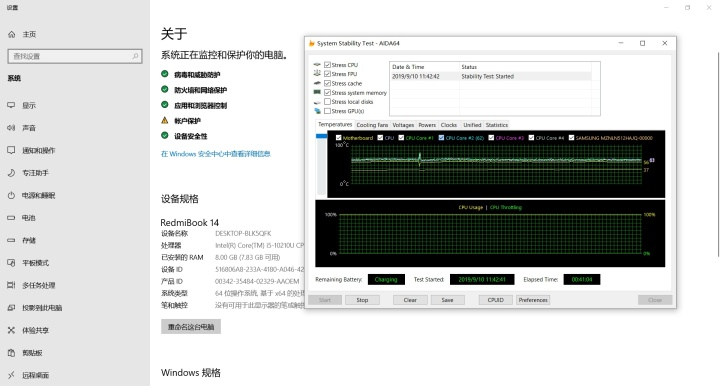Image resolution: width=720 pixels, height=386 pixels.
Task: Open Clipboard (剪贴板) icon in sidebar
Action: click(11, 353)
